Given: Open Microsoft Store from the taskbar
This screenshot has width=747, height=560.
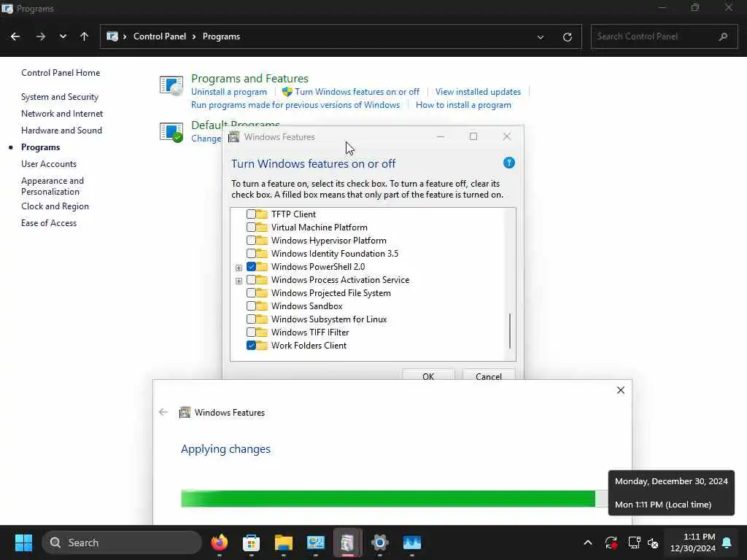Looking at the screenshot, I should click(x=251, y=542).
